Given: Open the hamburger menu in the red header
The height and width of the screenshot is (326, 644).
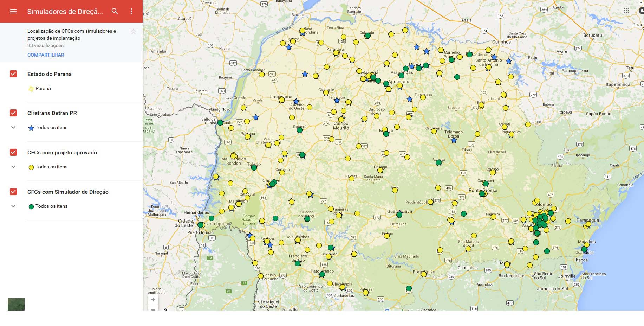Looking at the screenshot, I should coord(13,11).
